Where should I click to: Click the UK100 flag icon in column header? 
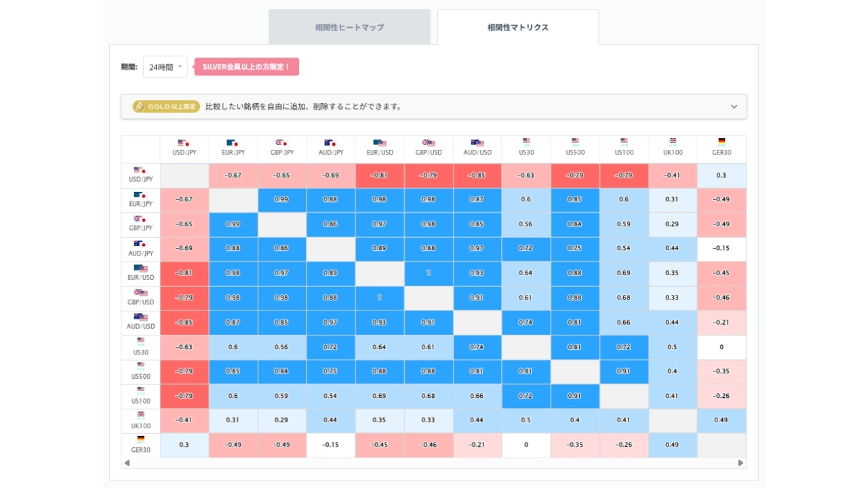pos(673,142)
